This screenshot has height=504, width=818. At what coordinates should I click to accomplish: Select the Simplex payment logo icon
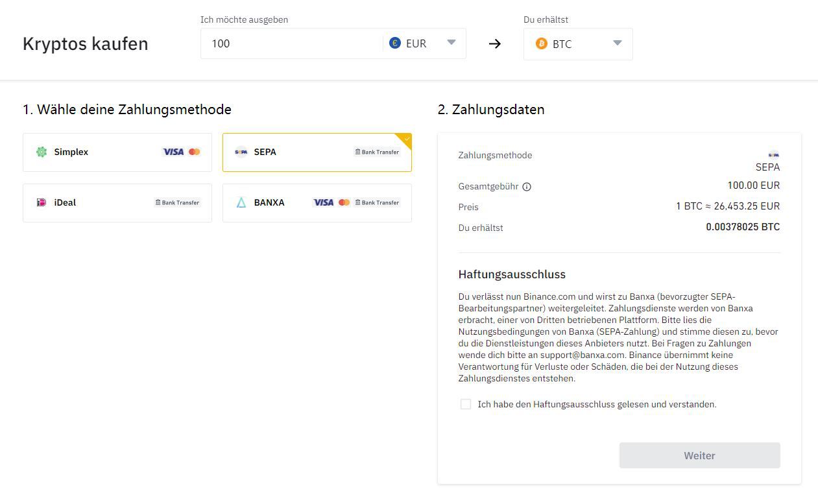point(42,152)
